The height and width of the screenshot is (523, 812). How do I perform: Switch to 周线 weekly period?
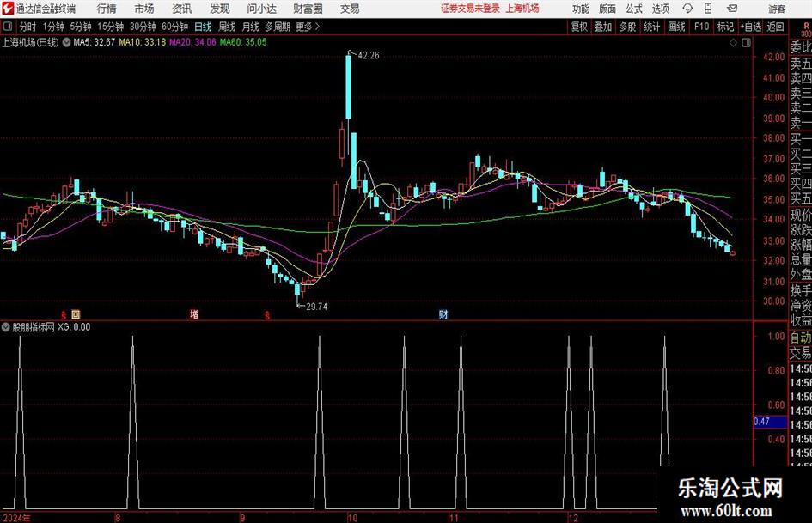[x=226, y=27]
